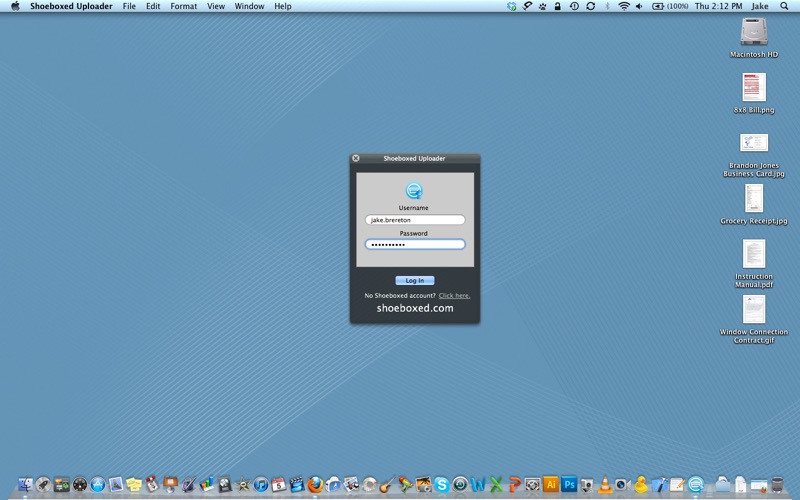Open Time Machine from the Dock
800x500 pixels.
coord(460,484)
